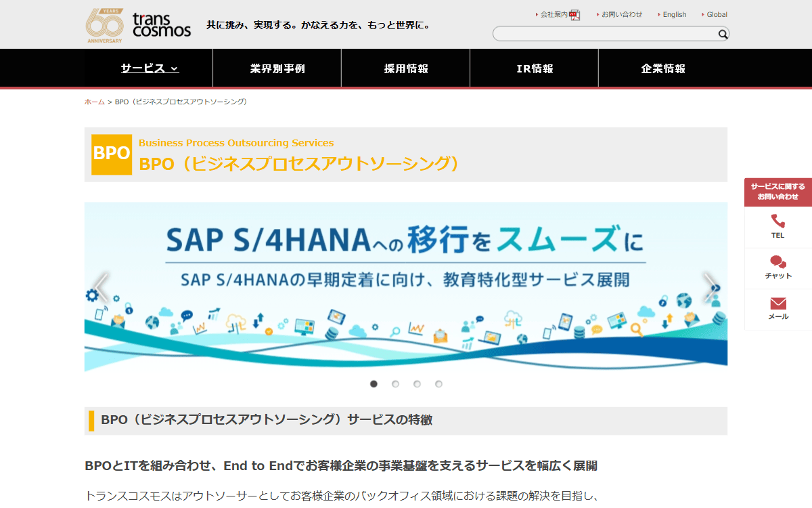The width and height of the screenshot is (812, 508).
Task: Open the 会社案内 link
Action: click(554, 14)
